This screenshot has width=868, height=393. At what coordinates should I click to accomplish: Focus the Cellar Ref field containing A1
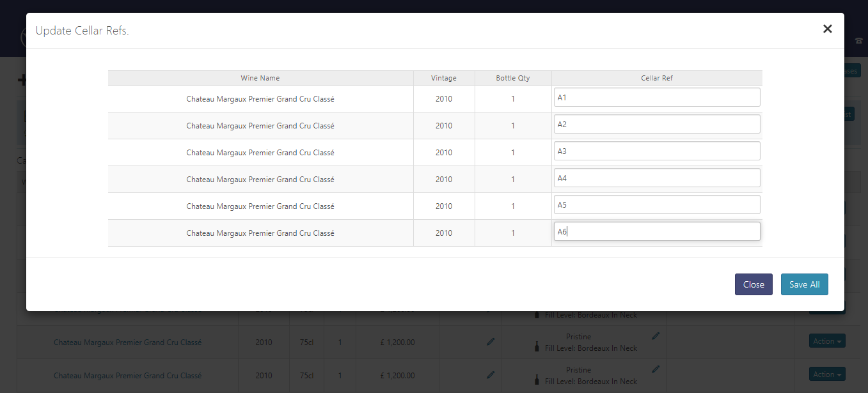pos(656,98)
